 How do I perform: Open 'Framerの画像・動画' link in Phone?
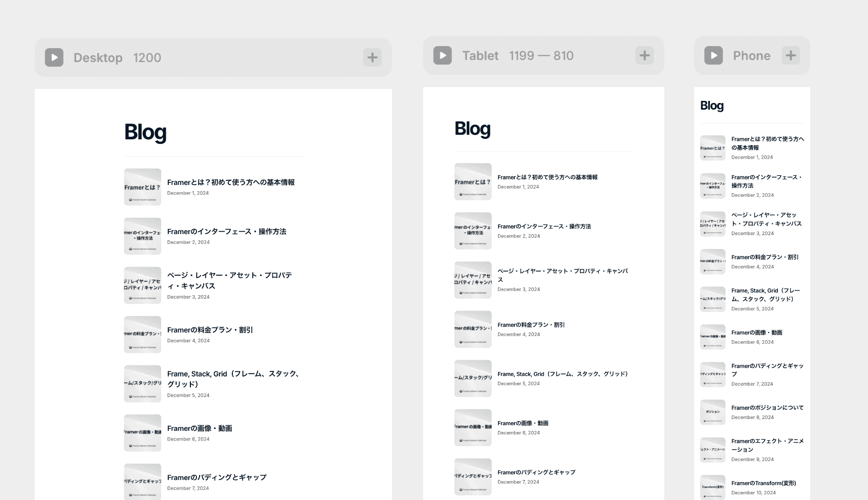click(x=757, y=332)
